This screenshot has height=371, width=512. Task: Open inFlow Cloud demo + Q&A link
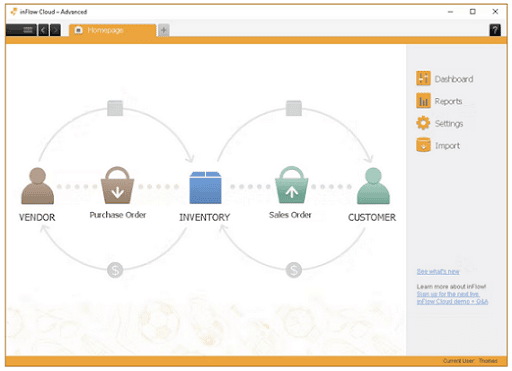click(452, 301)
